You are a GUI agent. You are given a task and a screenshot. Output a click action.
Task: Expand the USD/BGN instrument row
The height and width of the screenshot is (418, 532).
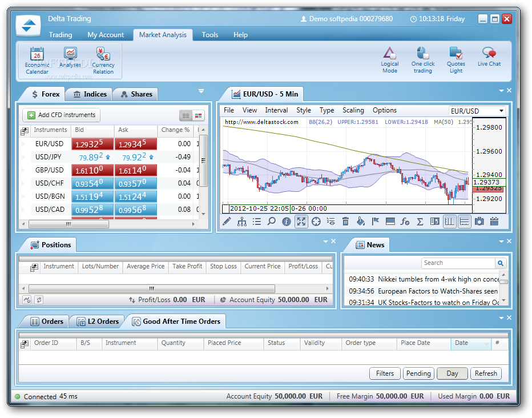(x=23, y=196)
